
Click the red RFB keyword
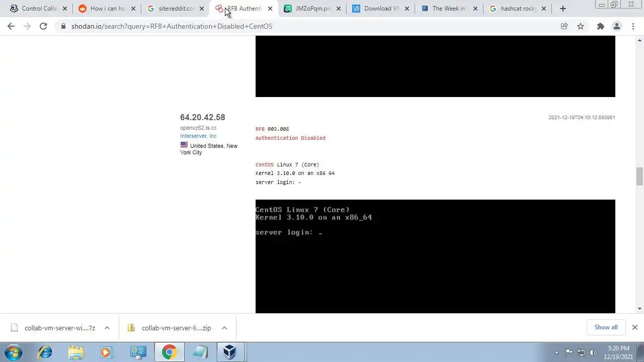(260, 129)
